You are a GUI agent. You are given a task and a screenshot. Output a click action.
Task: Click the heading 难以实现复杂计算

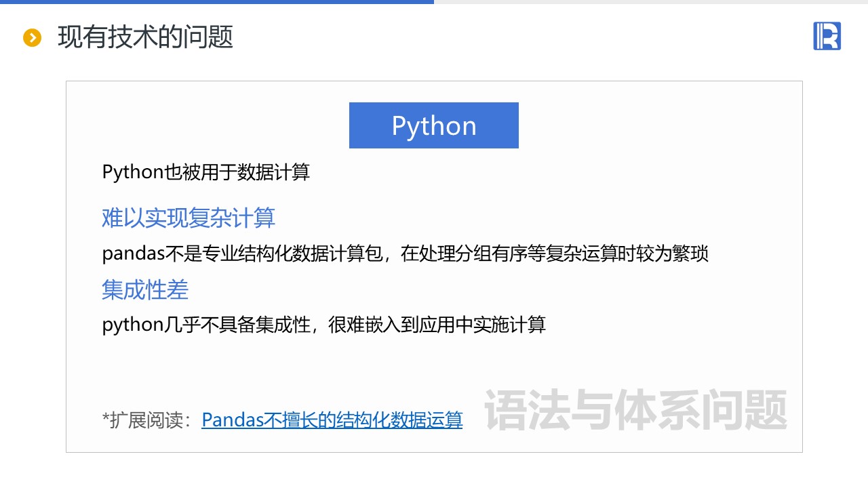189,218
